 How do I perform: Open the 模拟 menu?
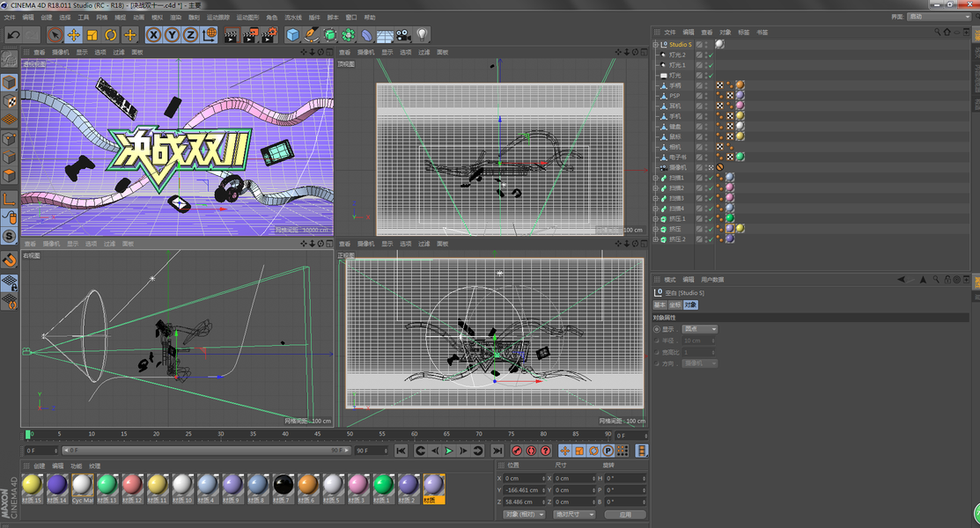[x=158, y=18]
